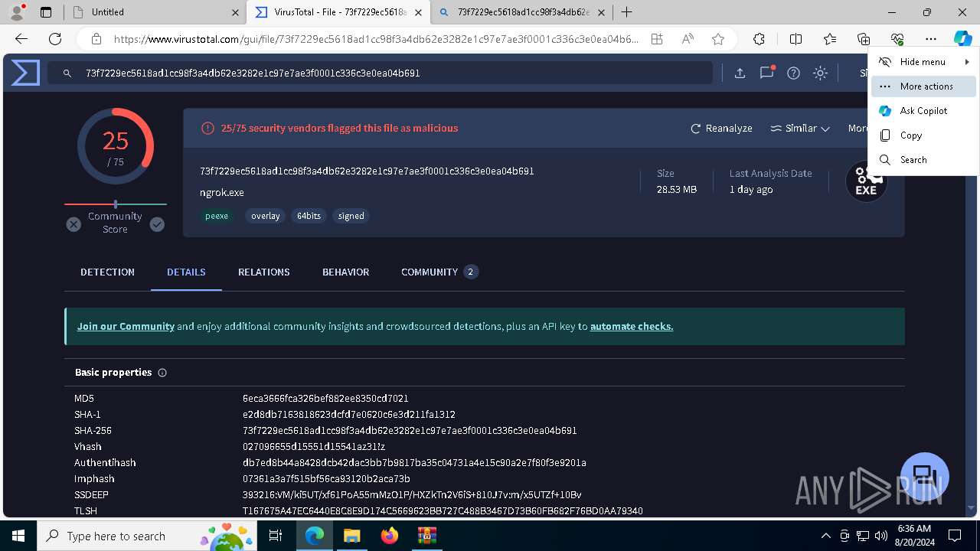Switch to the RELATIONS tab

click(264, 272)
